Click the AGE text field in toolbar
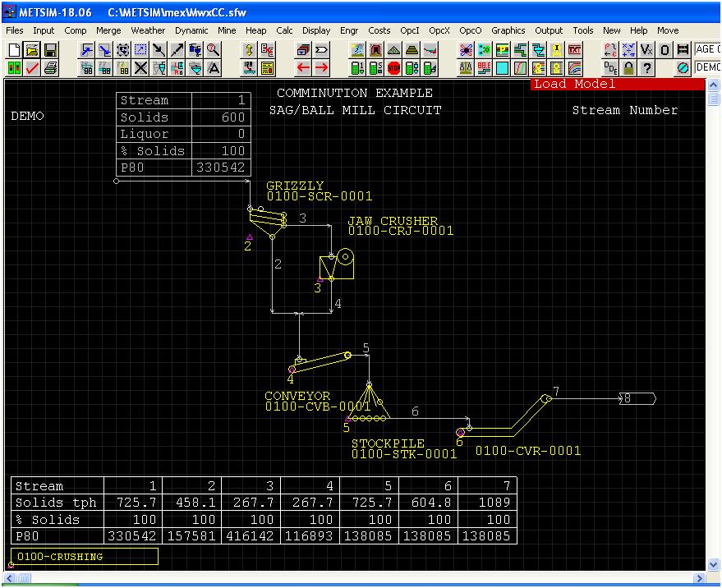Screen dimensions: 722x588 708,50
